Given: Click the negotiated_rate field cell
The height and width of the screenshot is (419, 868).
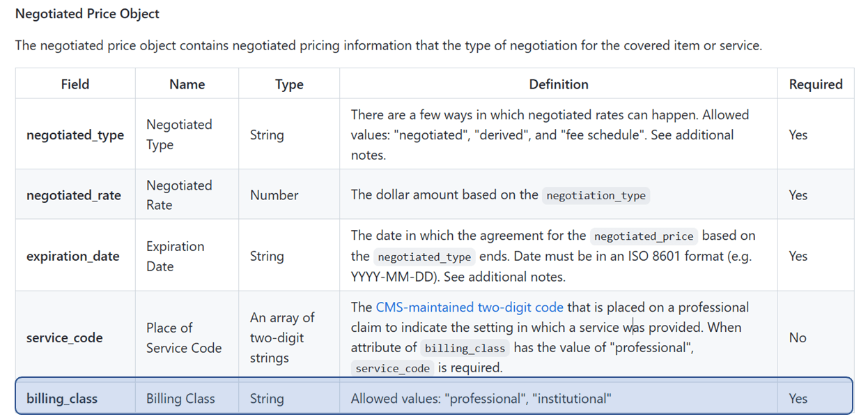Looking at the screenshot, I should [x=74, y=195].
